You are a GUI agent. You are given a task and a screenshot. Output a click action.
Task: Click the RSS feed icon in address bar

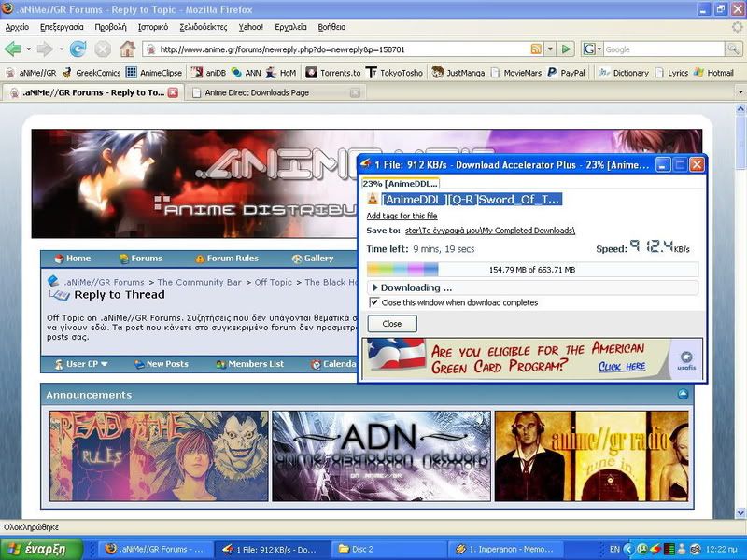pos(536,49)
